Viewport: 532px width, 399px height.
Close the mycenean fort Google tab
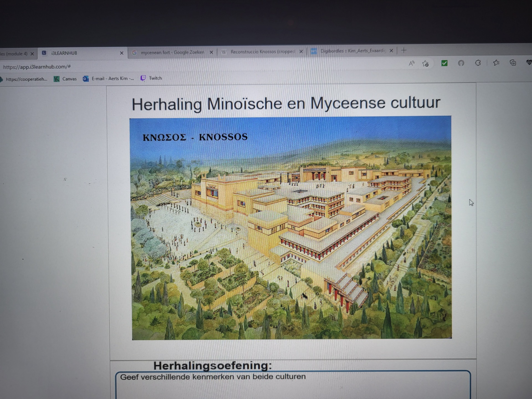pos(211,52)
